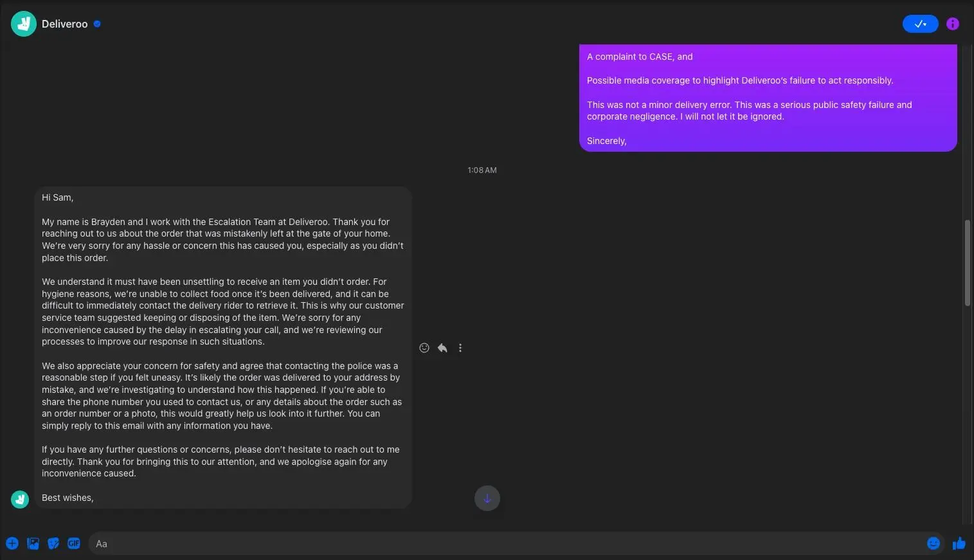974x560 pixels.
Task: Reply to Brayden's message using arrow icon
Action: coord(442,348)
